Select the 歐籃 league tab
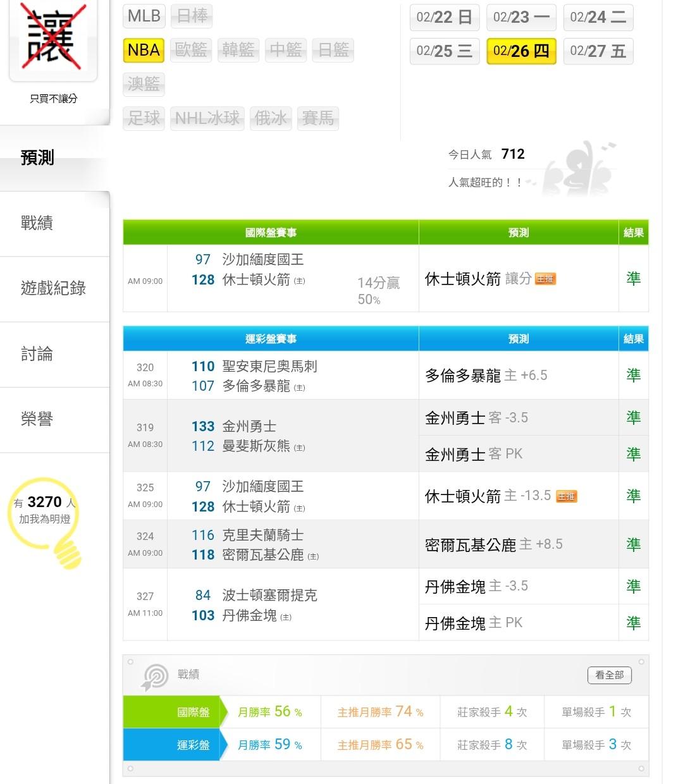Screen dimensions: 683x784 [x=192, y=50]
